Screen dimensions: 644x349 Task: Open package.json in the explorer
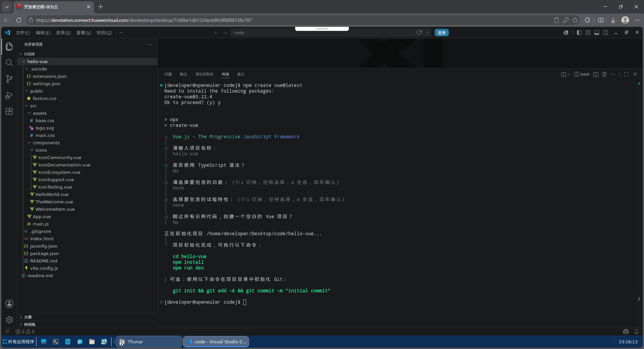click(87, 253)
